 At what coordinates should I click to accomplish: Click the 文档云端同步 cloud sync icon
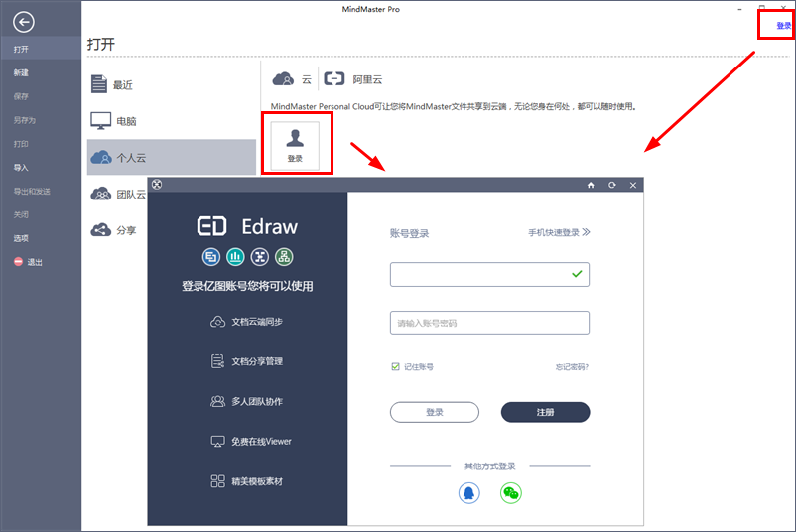tap(217, 322)
